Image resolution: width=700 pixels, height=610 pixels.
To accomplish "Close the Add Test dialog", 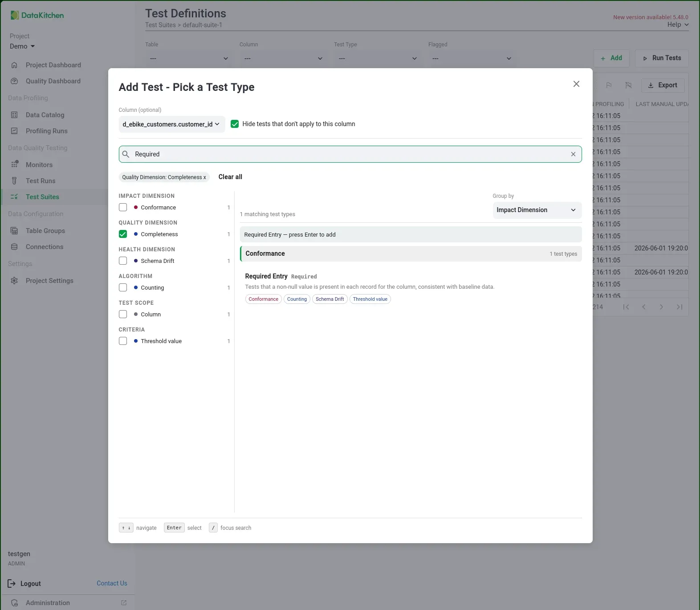I will pos(576,84).
